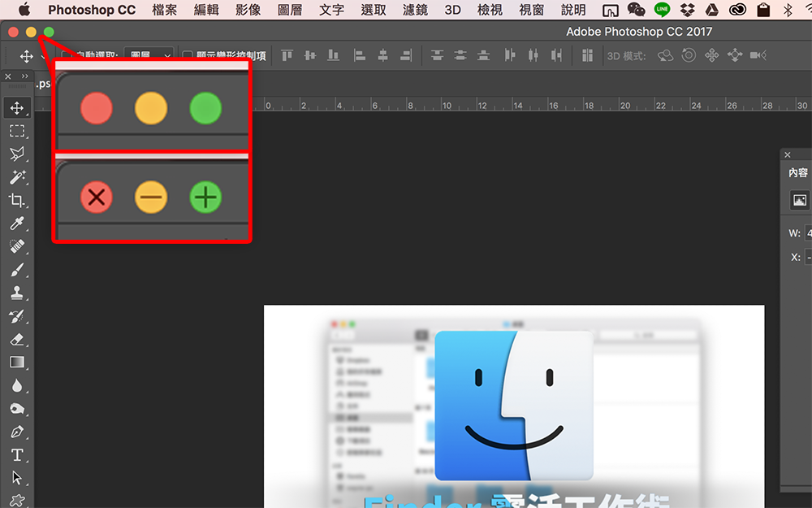Select the Clone Stamp tool
The height and width of the screenshot is (508, 812).
[17, 293]
